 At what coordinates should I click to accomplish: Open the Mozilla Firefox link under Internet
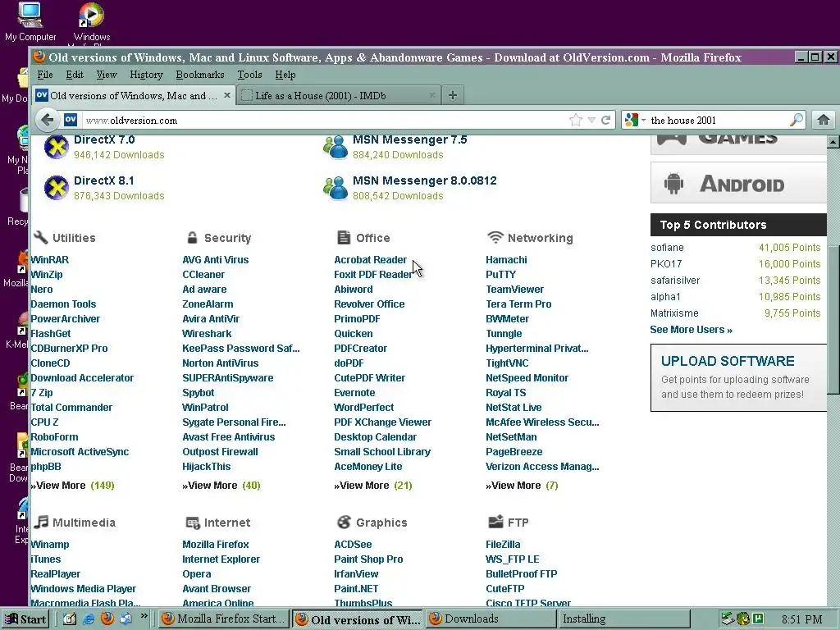[x=216, y=545]
